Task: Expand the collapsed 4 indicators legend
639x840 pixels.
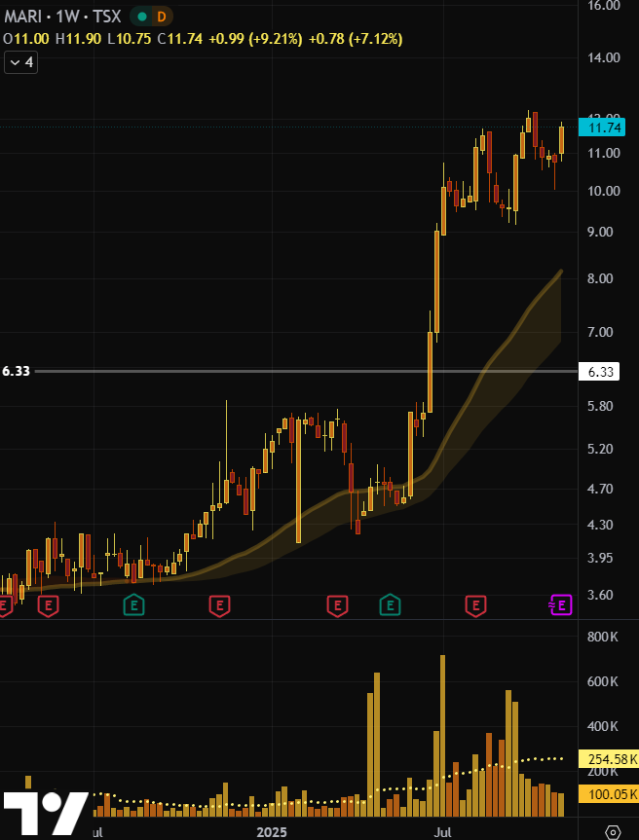Action: [20, 62]
